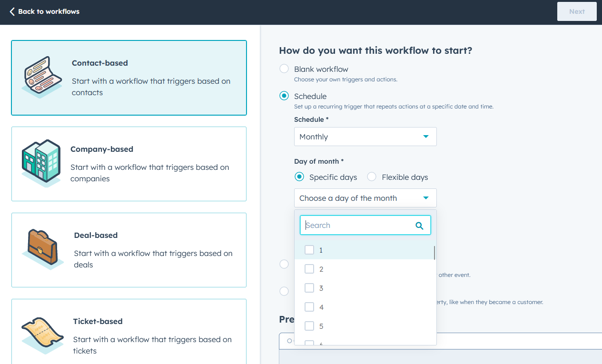Click the magnifying glass in the search box
Viewport: 602px width, 364px height.
pyautogui.click(x=419, y=225)
